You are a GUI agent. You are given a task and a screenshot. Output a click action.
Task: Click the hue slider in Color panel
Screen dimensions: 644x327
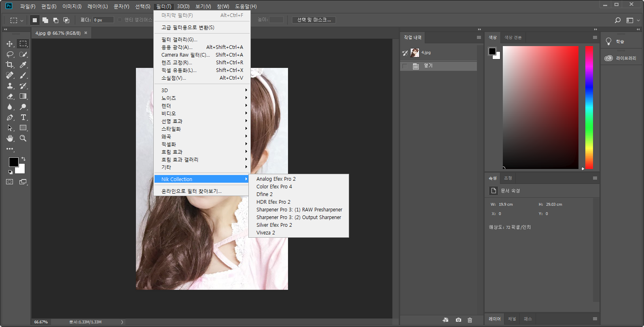pyautogui.click(x=589, y=107)
